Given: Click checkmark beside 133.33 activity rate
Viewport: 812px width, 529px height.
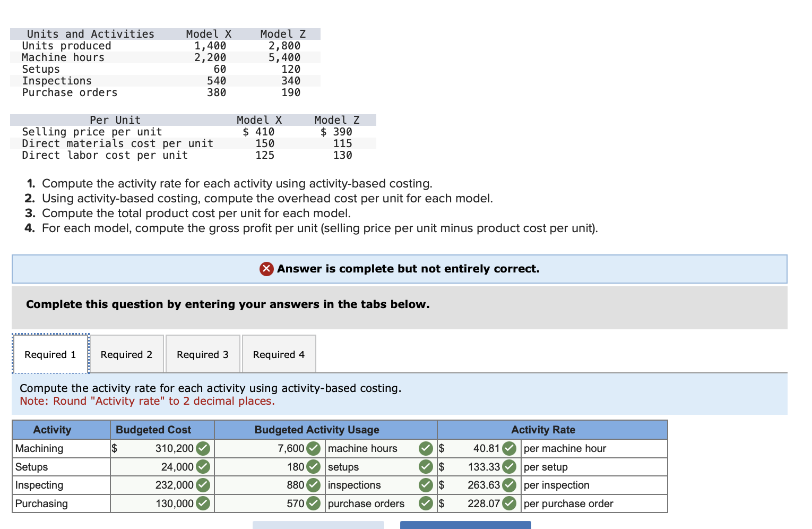Looking at the screenshot, I should pyautogui.click(x=509, y=467).
